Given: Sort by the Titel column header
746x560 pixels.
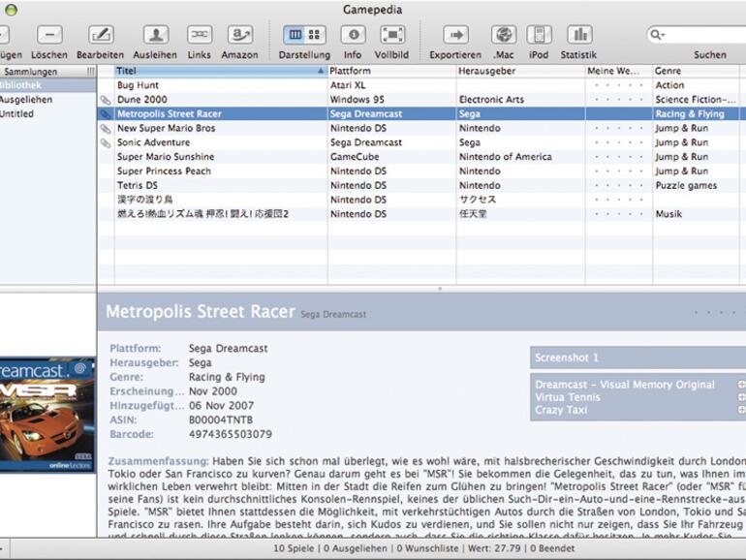Looking at the screenshot, I should tap(221, 71).
